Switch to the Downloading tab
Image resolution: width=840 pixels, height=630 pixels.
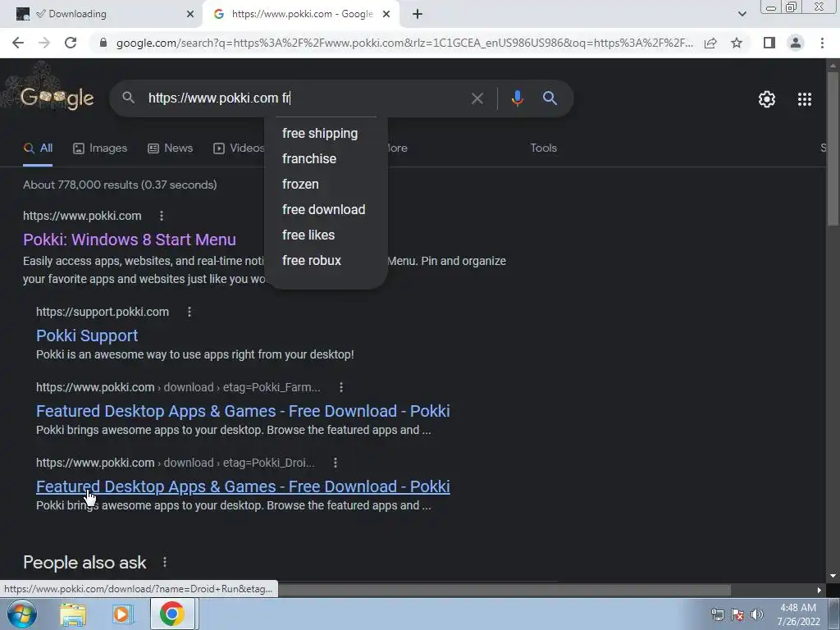[x=102, y=14]
